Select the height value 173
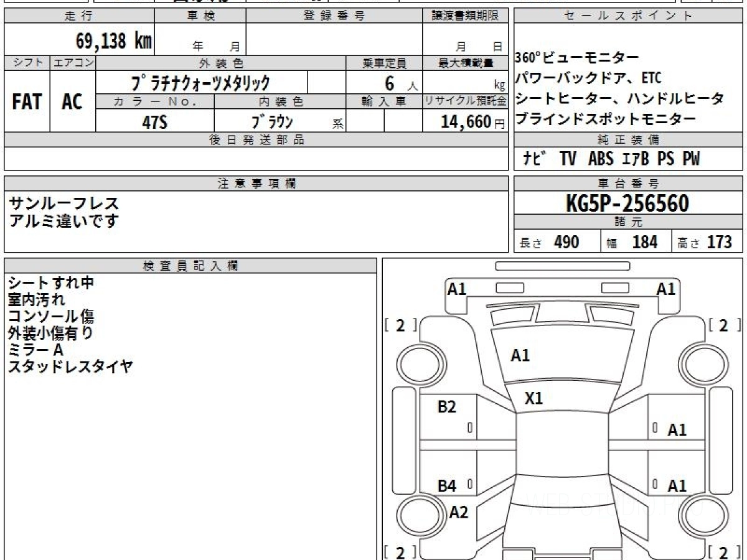This screenshot has height=560, width=747. [720, 242]
